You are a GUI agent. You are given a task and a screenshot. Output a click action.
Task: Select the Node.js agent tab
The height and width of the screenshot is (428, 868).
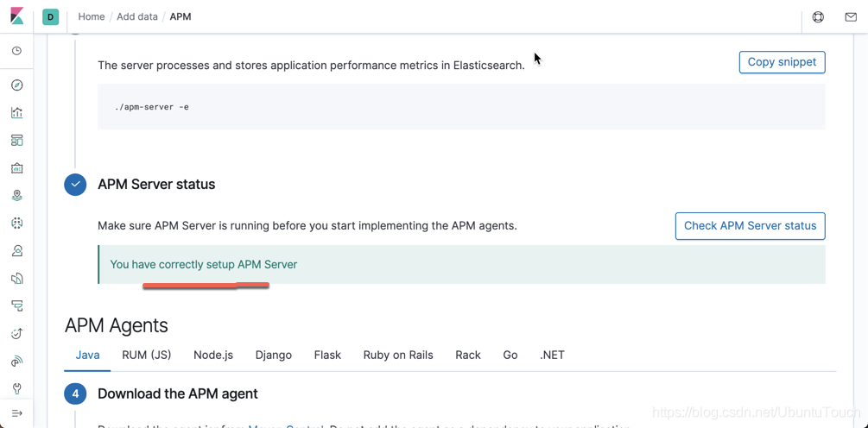pos(213,355)
